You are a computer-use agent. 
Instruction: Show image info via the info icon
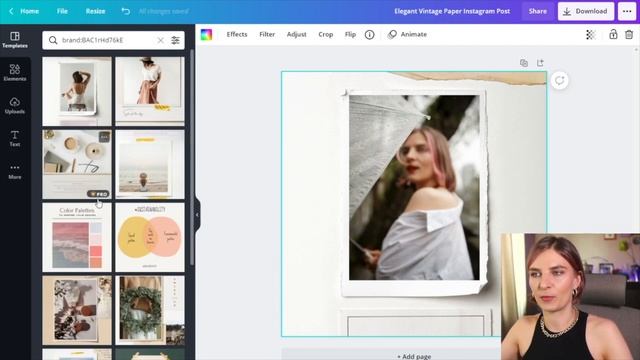[x=369, y=35]
